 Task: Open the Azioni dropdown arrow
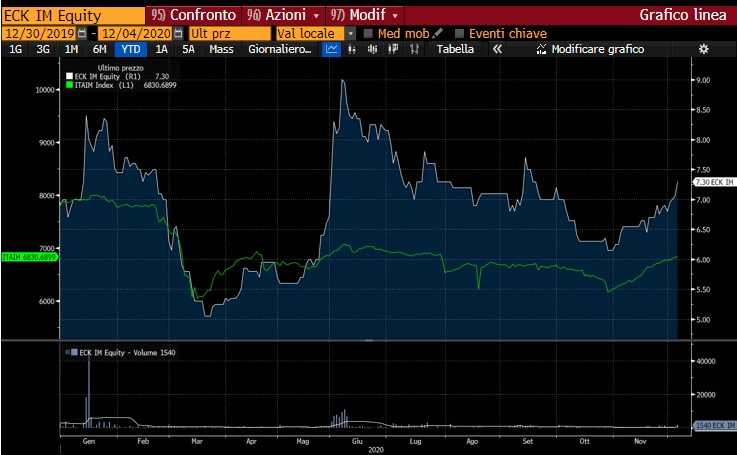[316, 16]
